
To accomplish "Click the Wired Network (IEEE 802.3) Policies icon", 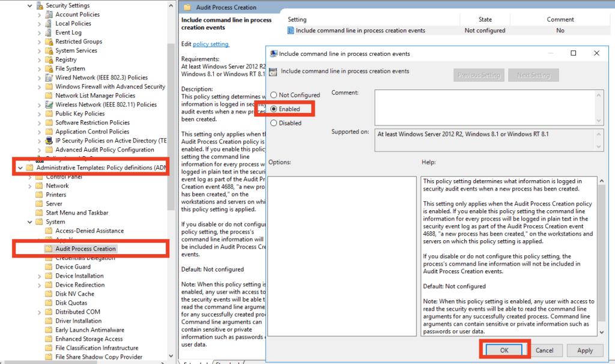I will [49, 77].
